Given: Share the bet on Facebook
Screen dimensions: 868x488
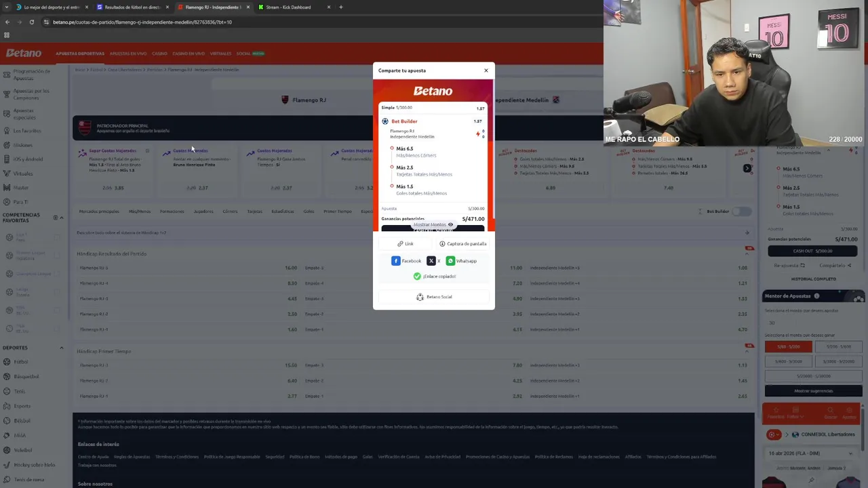Looking at the screenshot, I should click(406, 261).
